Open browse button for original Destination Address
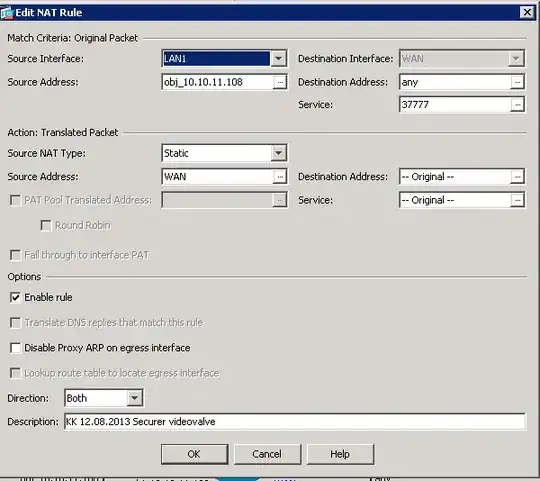This screenshot has width=540, height=481. tap(517, 82)
